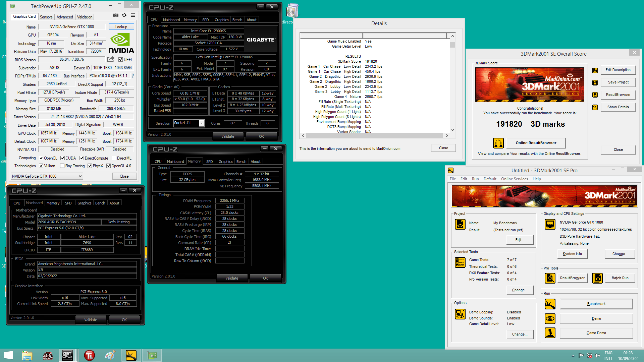
Task: Click Details vertical scrollbar up arrow
Action: pos(452,36)
